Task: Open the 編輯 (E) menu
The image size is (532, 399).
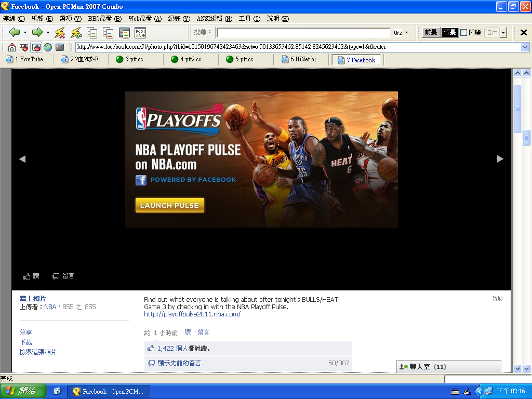Action: click(x=42, y=19)
